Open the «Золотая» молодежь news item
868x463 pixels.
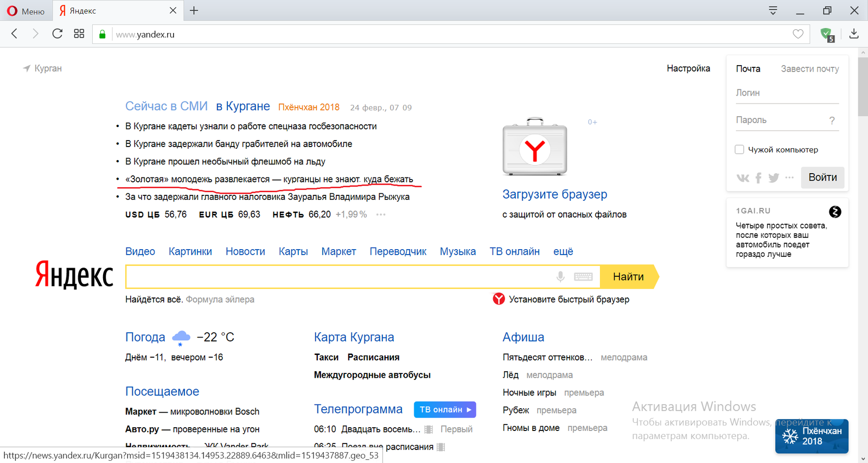point(269,179)
